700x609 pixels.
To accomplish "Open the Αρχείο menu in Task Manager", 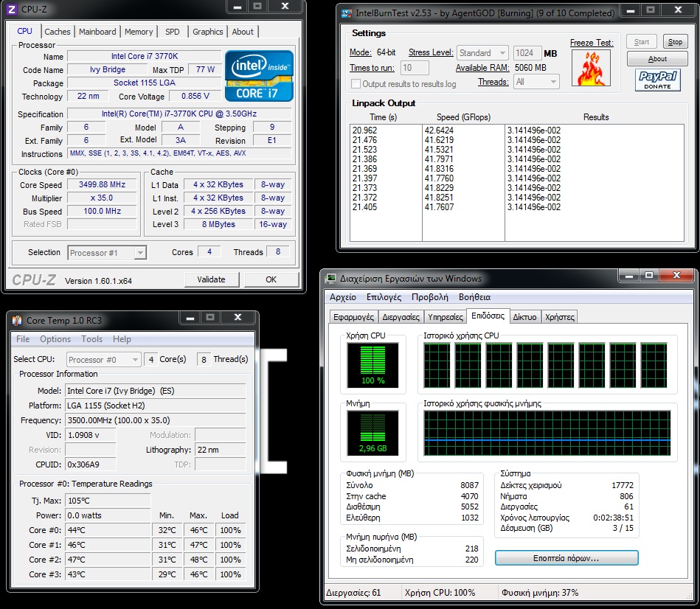I will 343,297.
